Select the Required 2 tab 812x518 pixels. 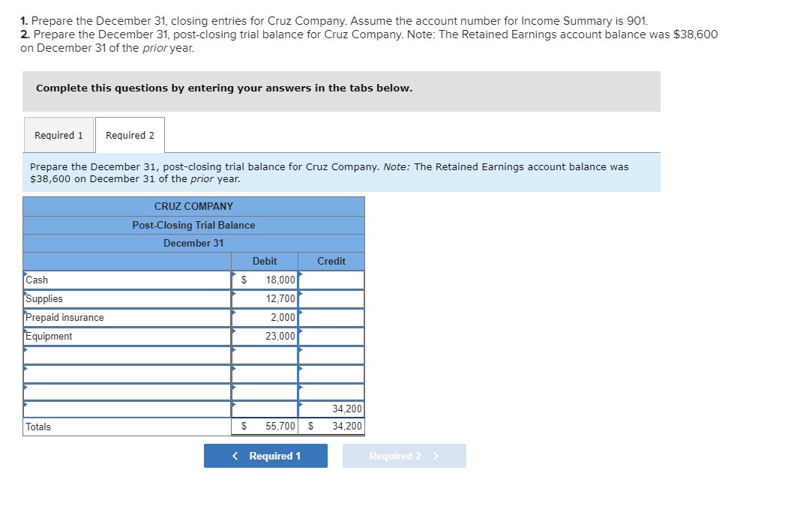(130, 136)
